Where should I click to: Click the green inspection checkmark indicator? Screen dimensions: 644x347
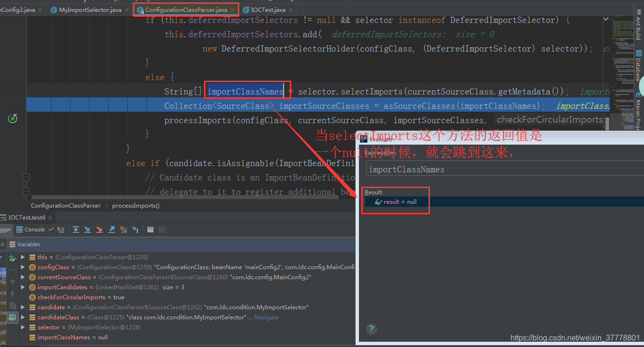pos(606,19)
